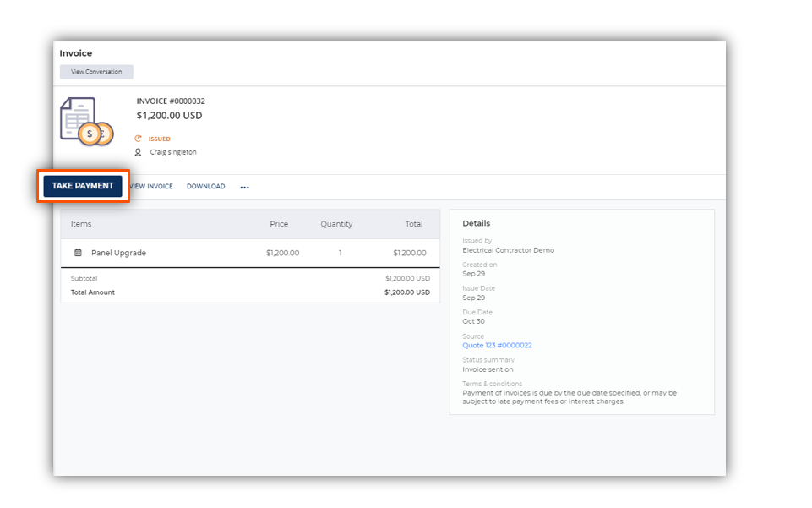
Task: Select the Panel Upgrade line item
Action: coord(250,253)
